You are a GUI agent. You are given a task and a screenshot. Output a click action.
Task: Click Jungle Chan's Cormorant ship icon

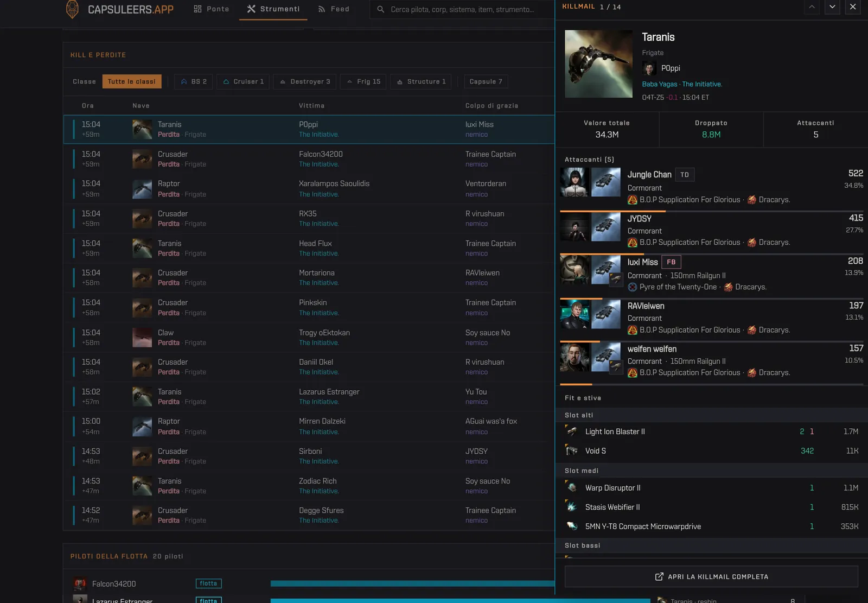pos(606,182)
